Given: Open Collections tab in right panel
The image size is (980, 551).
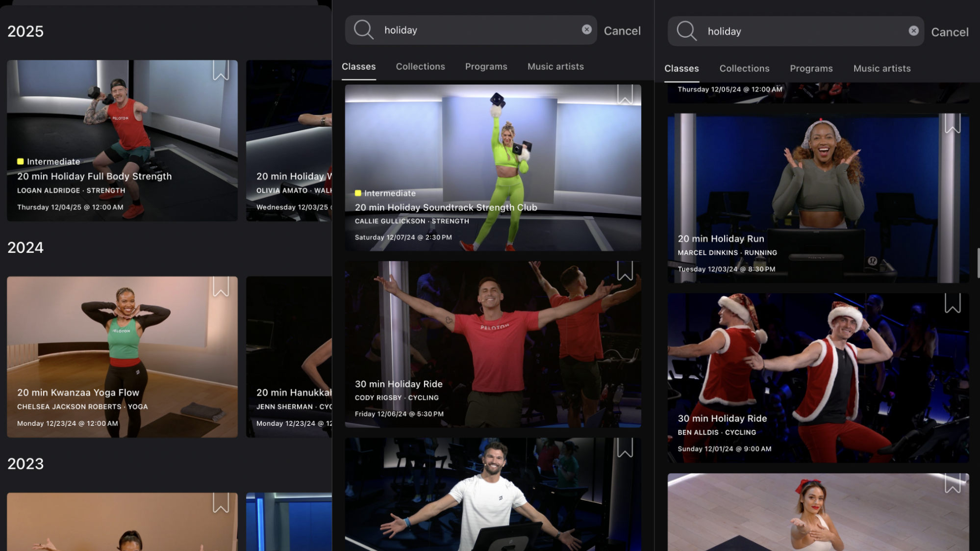Looking at the screenshot, I should (744, 68).
